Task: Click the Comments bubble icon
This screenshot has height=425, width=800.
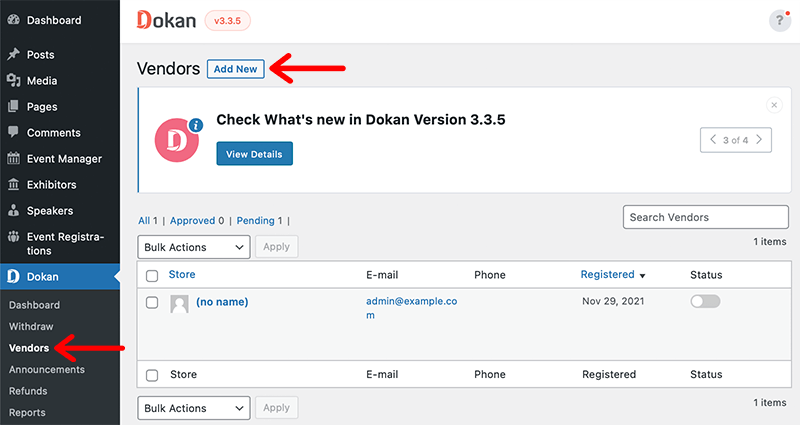Action: pyautogui.click(x=14, y=132)
